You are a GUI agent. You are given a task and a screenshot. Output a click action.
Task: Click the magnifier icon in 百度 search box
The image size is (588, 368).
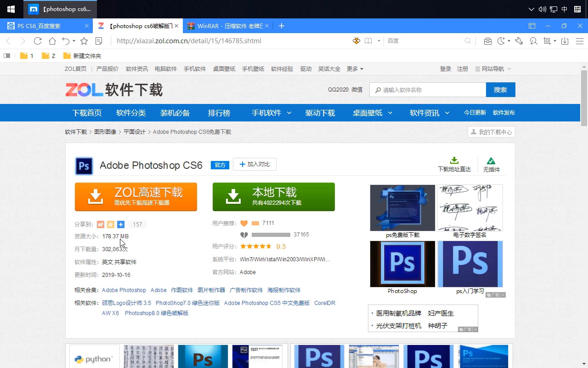click(468, 41)
